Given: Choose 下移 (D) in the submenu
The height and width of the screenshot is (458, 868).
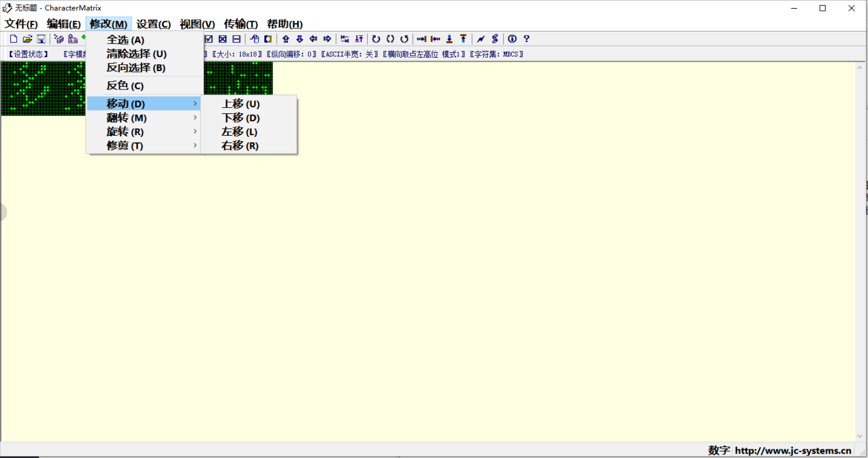Looking at the screenshot, I should pyautogui.click(x=250, y=118).
